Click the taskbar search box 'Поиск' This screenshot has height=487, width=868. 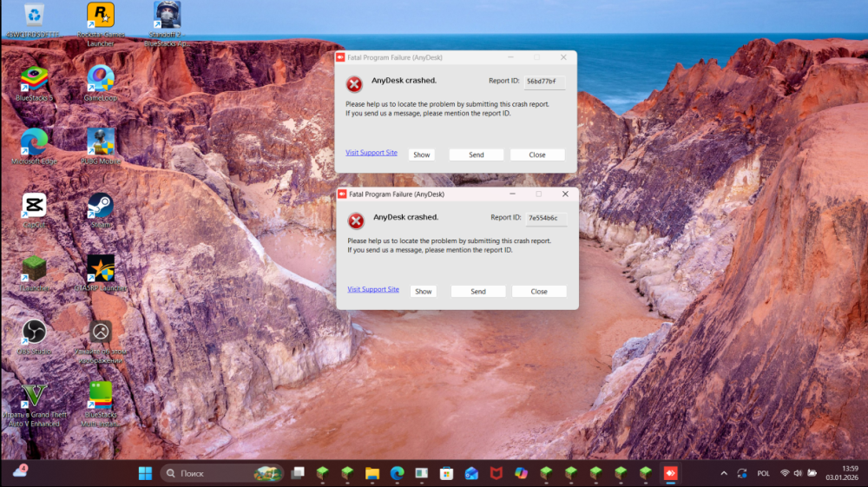[221, 473]
